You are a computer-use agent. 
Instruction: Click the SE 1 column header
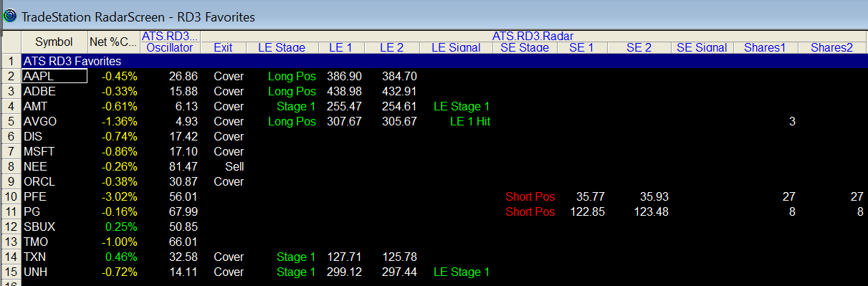[x=581, y=48]
